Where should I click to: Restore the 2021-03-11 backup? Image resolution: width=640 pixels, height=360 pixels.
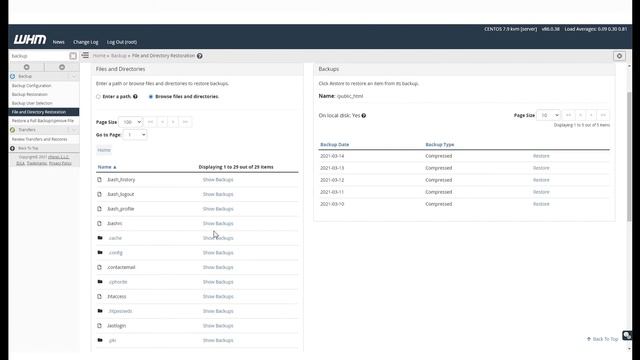coord(541,192)
